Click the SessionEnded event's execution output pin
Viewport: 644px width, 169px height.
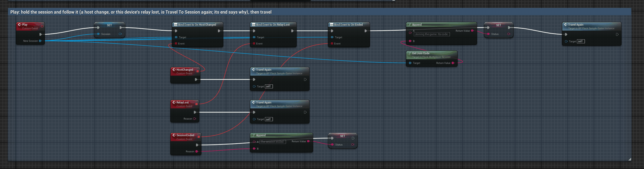197,145
